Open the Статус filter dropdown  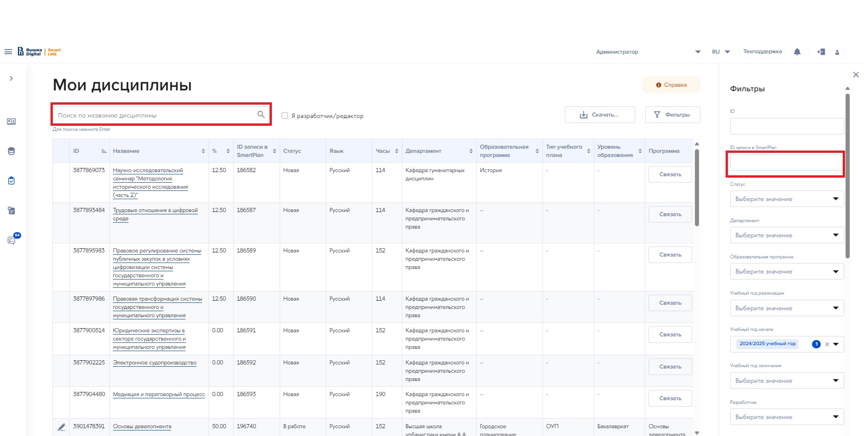[786, 199]
